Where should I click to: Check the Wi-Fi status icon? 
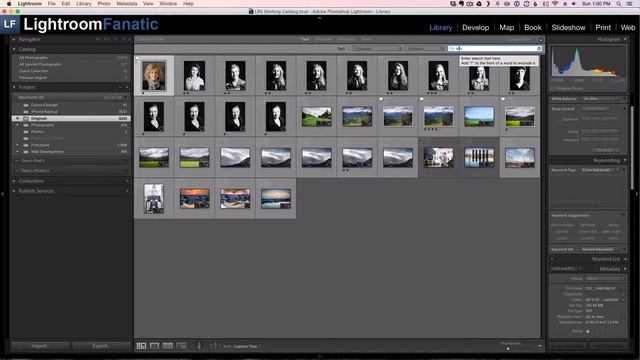(555, 4)
